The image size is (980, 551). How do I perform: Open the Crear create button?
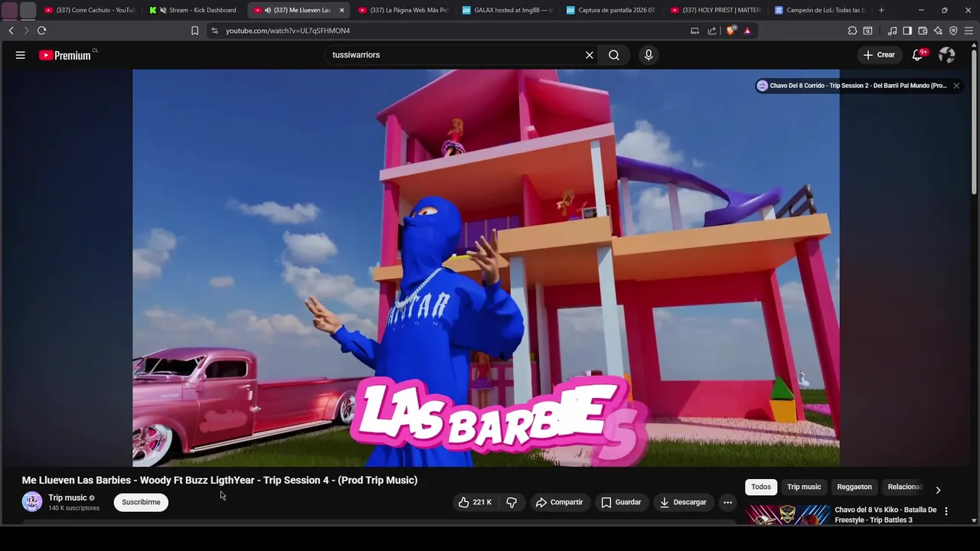[x=879, y=55]
